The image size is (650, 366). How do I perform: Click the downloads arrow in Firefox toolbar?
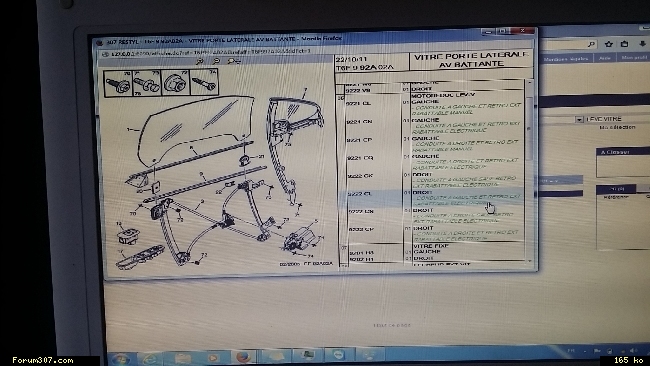click(x=642, y=44)
